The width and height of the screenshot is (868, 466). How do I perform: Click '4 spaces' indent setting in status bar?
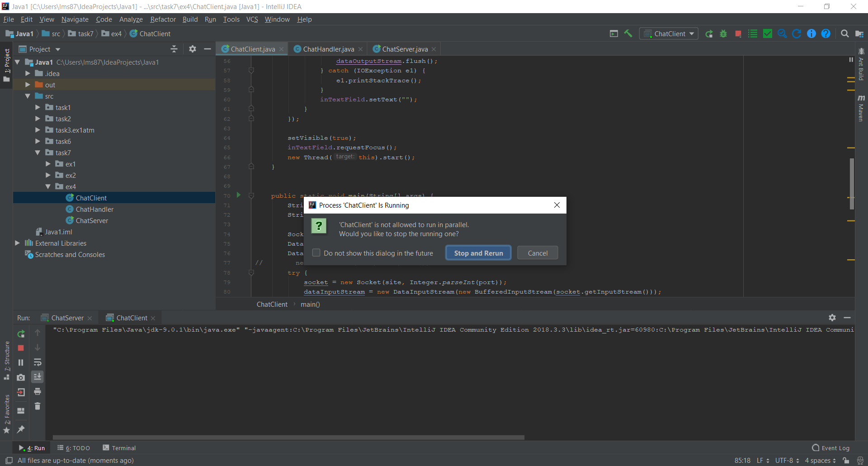click(820, 460)
